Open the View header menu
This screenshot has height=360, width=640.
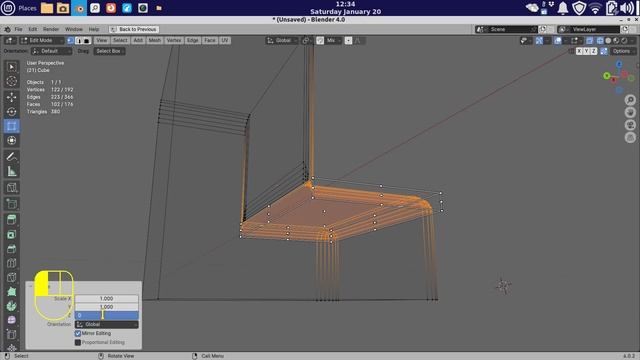102,40
